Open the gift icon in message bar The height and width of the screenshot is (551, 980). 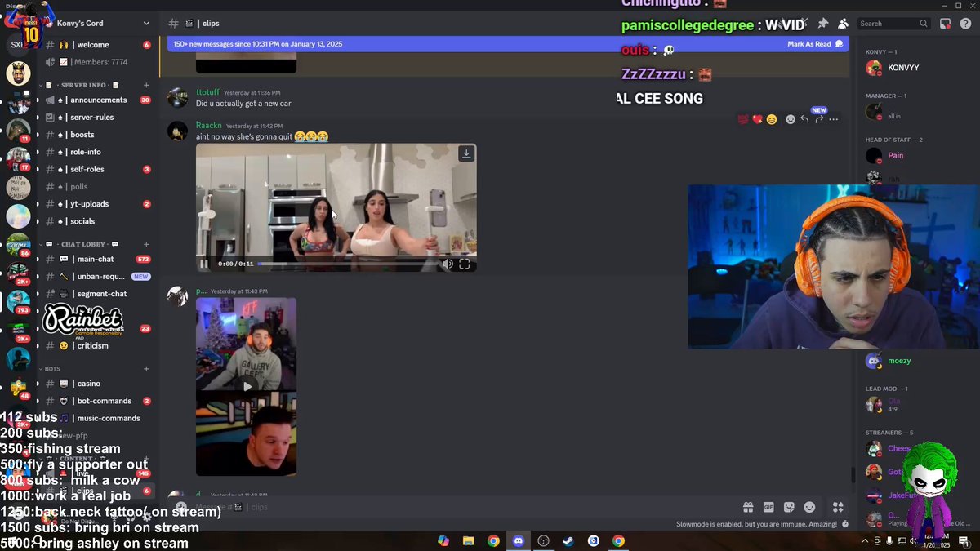click(x=748, y=507)
